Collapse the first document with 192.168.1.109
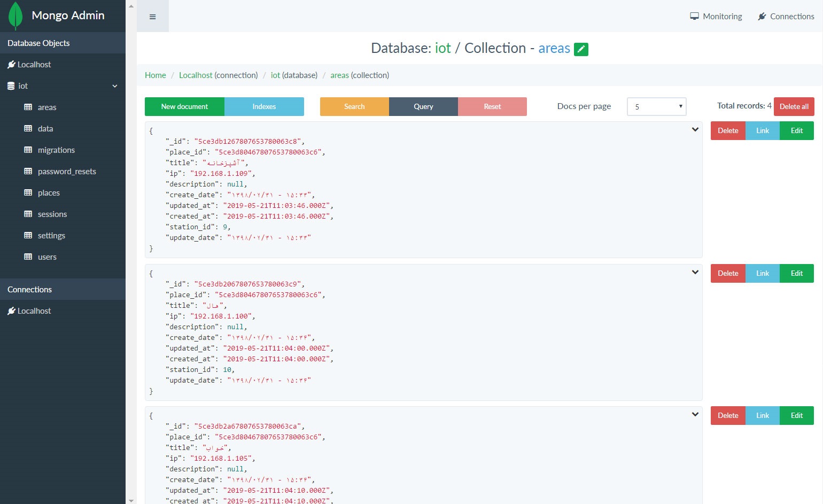The width and height of the screenshot is (823, 504). pos(695,129)
